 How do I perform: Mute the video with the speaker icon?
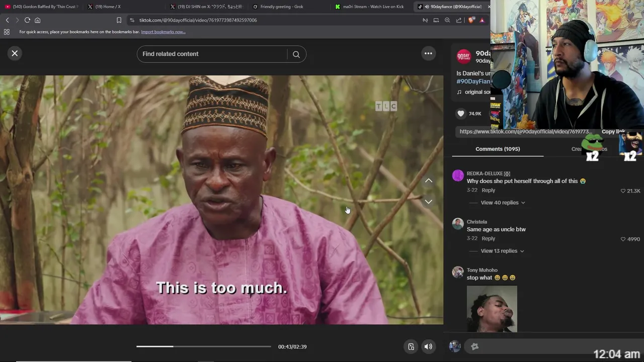pyautogui.click(x=428, y=346)
